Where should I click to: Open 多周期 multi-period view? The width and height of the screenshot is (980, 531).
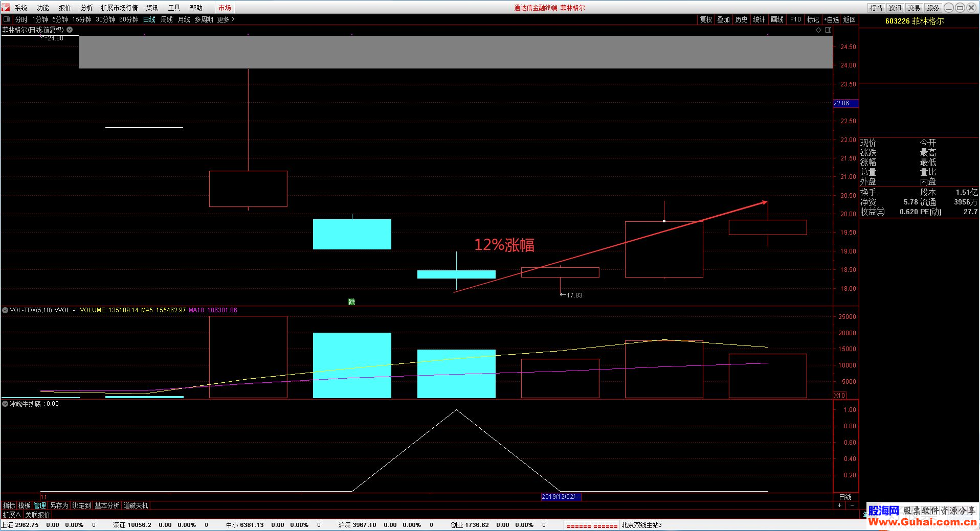(204, 19)
